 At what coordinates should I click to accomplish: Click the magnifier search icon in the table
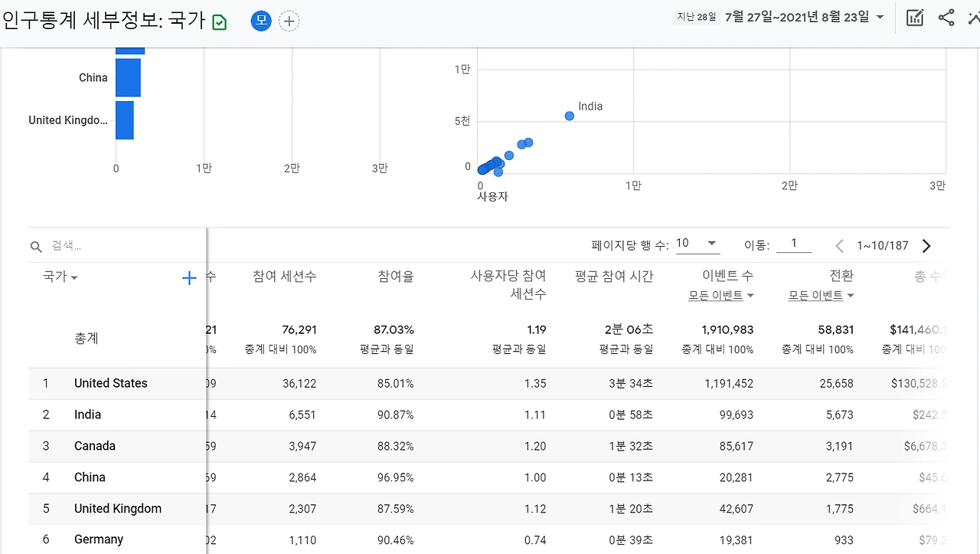click(36, 247)
